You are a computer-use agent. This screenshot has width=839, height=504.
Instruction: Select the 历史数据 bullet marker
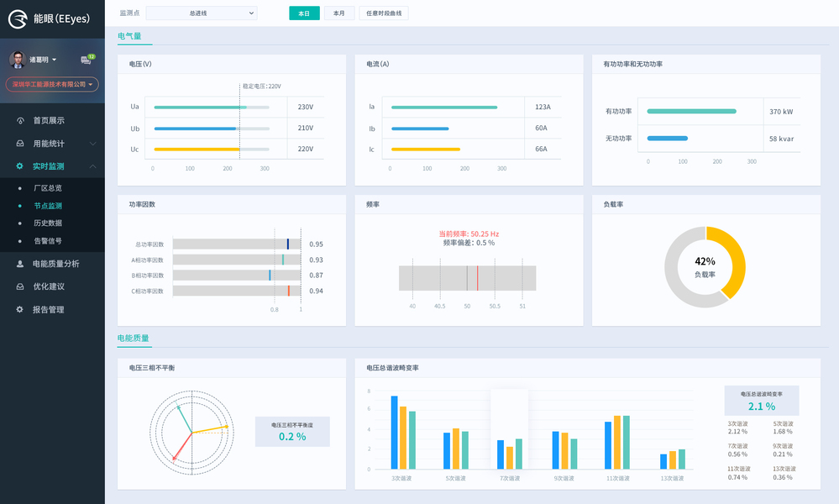pyautogui.click(x=20, y=223)
